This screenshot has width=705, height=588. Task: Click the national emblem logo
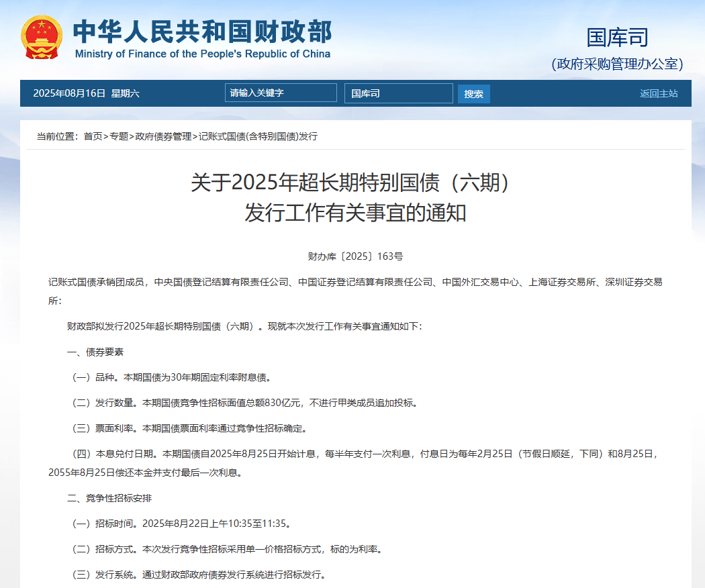tap(42, 38)
